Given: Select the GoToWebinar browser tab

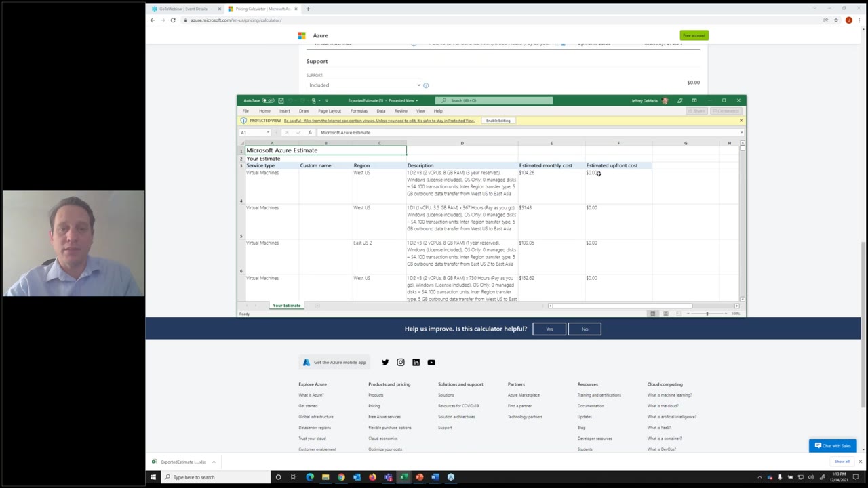Looking at the screenshot, I should (x=183, y=9).
